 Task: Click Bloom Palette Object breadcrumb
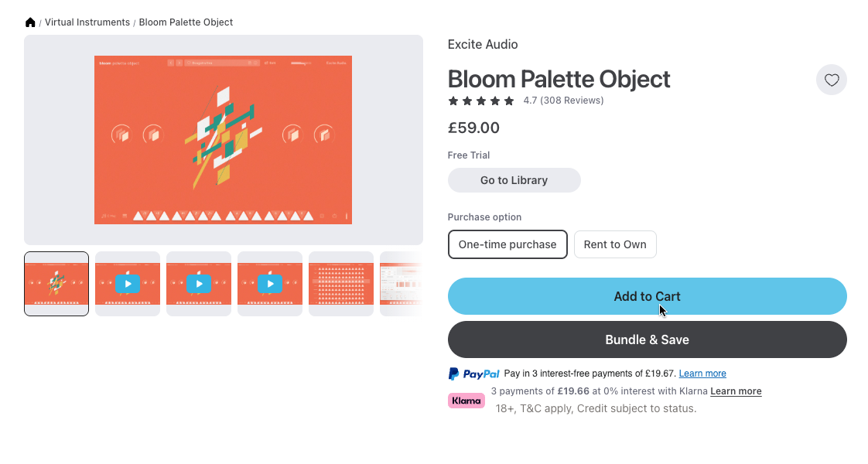coord(186,22)
